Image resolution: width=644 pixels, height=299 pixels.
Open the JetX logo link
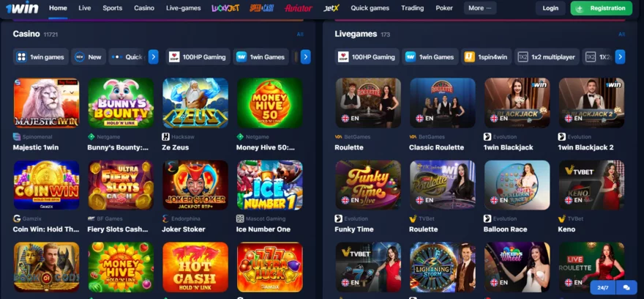tap(332, 8)
